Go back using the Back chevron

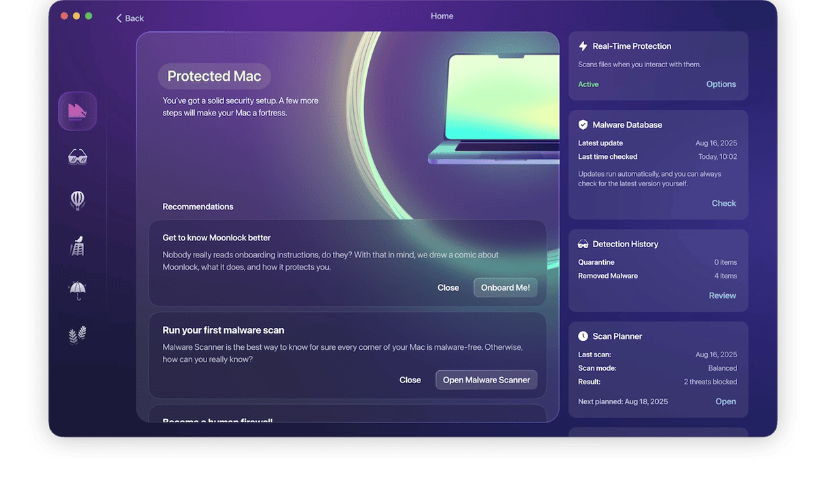coord(129,18)
